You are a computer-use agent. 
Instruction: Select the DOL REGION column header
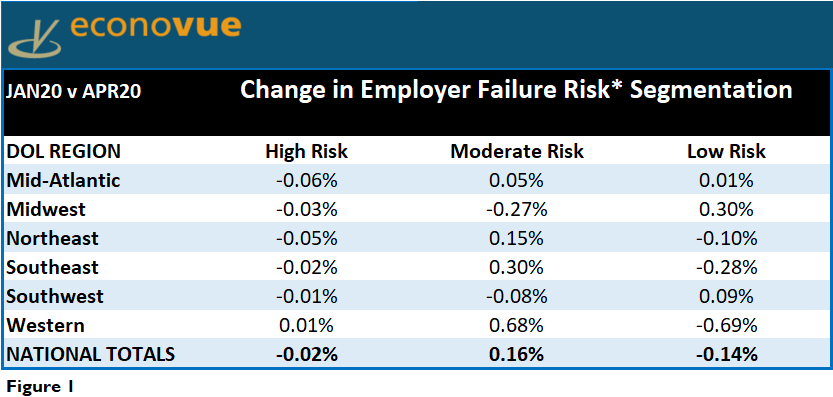64,151
